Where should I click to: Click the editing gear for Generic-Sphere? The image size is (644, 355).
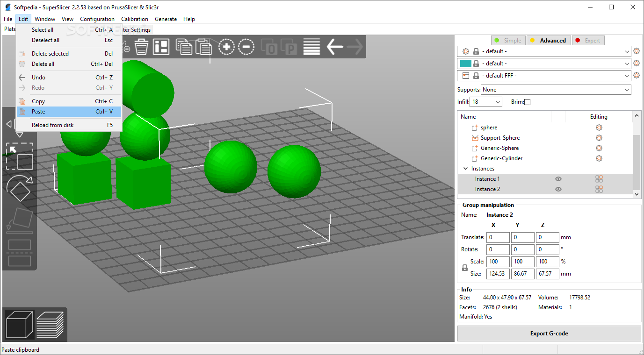tap(599, 148)
